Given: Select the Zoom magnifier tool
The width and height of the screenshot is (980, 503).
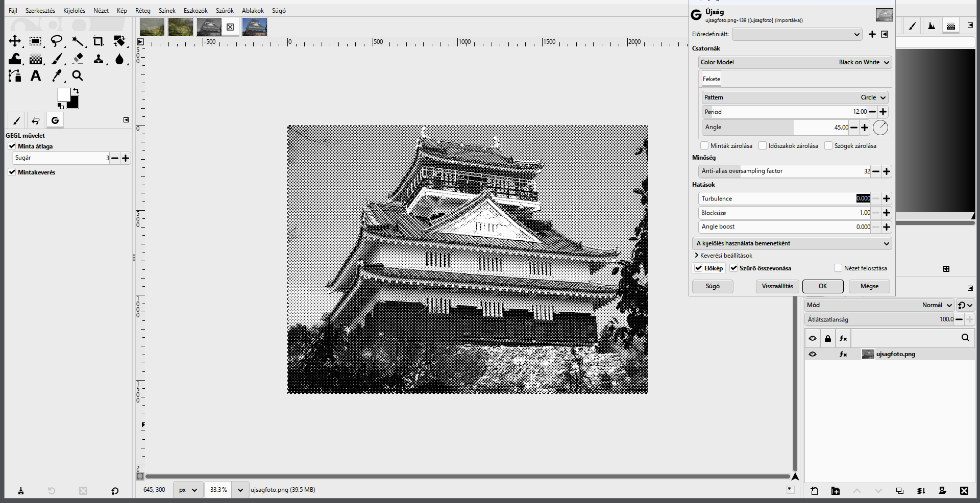Looking at the screenshot, I should [78, 76].
